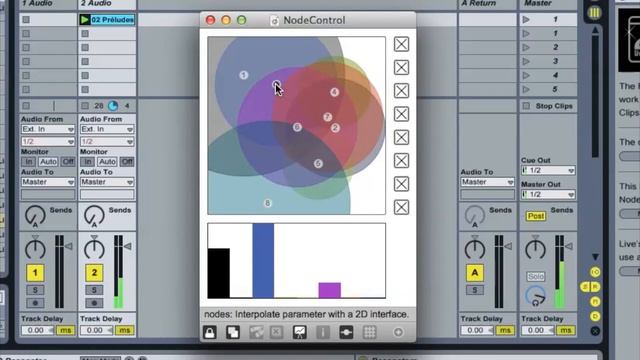Click A Return Track Delay value field
Image resolution: width=640 pixels, height=360 pixels.
click(478, 330)
